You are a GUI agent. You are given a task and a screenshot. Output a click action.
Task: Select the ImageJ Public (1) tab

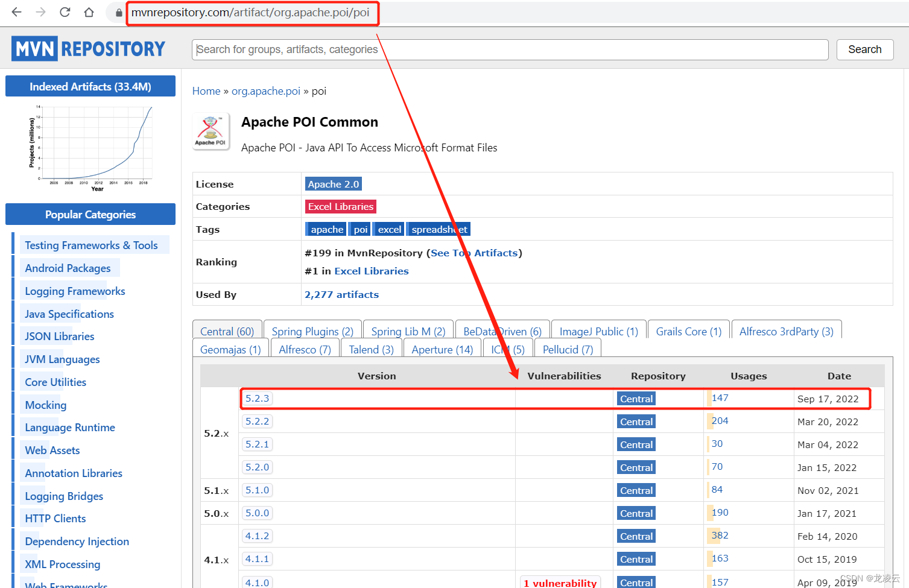[x=599, y=330]
